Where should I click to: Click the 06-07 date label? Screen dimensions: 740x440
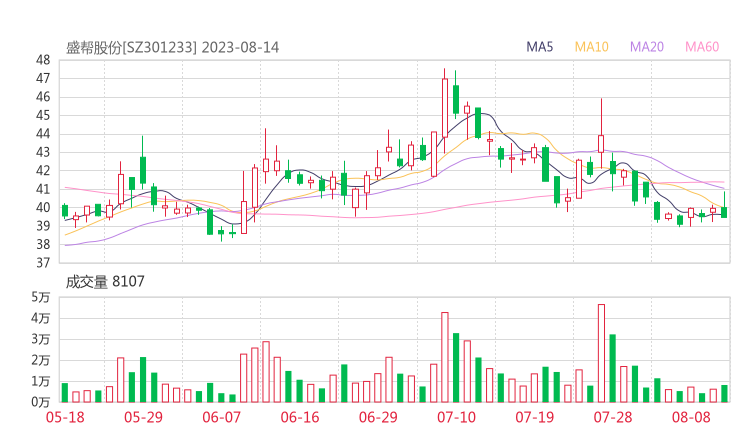(221, 417)
